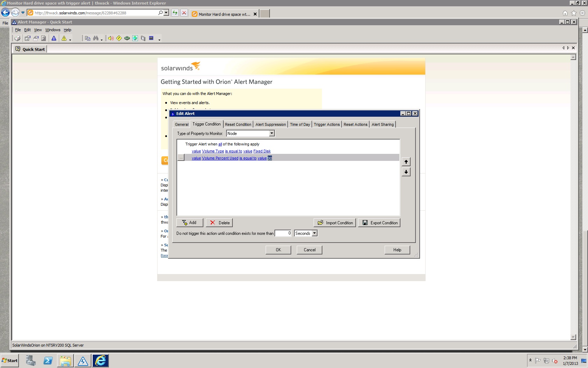Open the toolbar options arrow after monitor icon
Image resolution: width=588 pixels, height=368 pixels.
pyautogui.click(x=159, y=39)
